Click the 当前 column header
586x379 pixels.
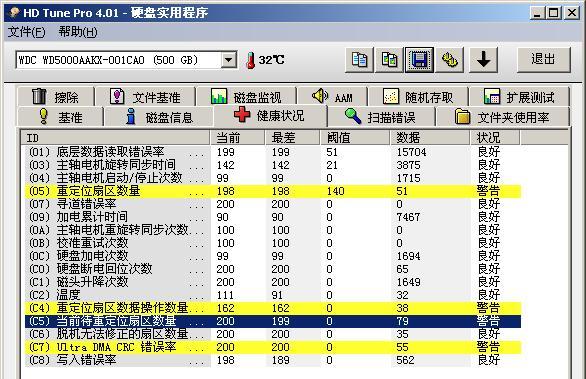(x=237, y=138)
